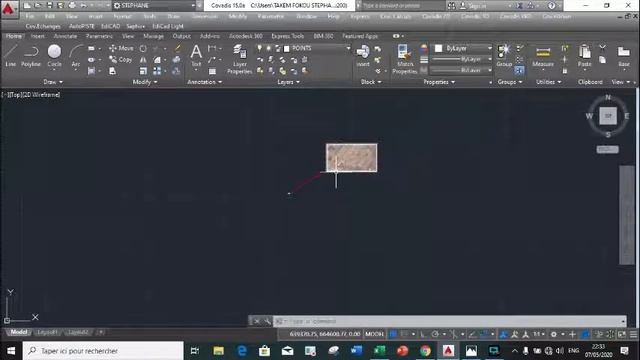Open Layer Properties manager
The width and height of the screenshot is (640, 360).
coord(240,59)
